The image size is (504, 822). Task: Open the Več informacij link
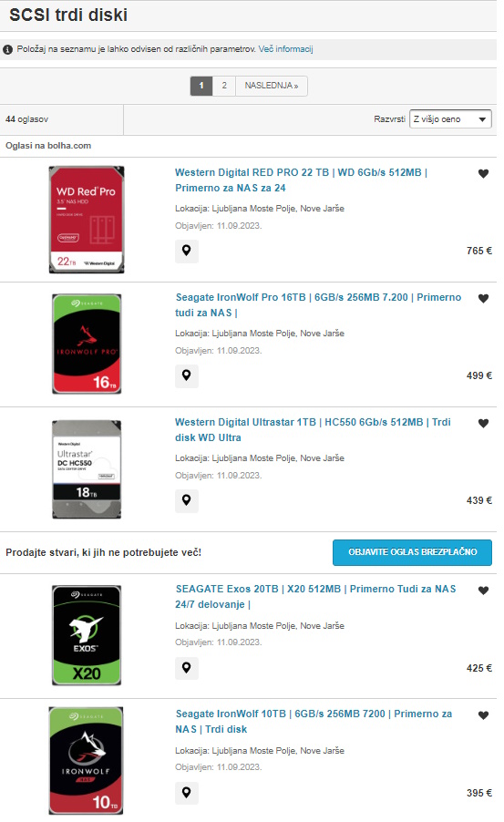click(286, 48)
